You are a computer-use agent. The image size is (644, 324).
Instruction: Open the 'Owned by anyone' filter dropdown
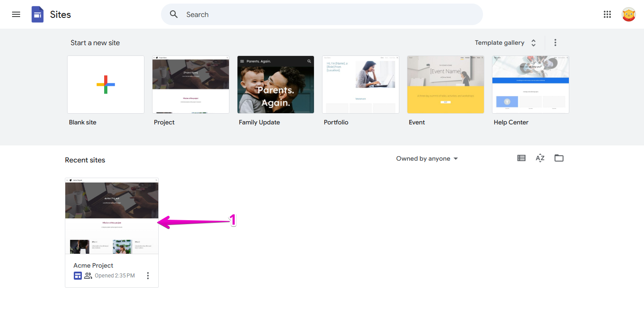coord(427,158)
